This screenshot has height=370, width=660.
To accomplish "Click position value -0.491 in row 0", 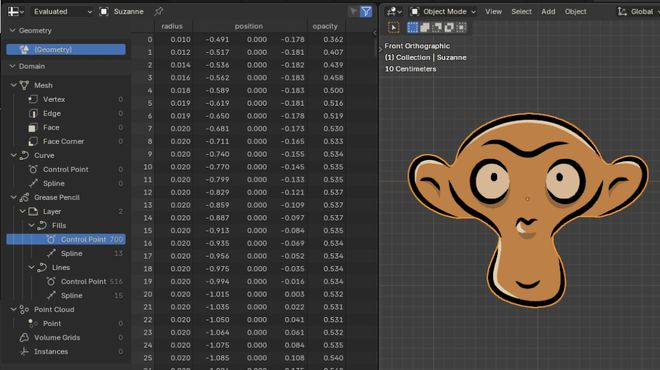I will click(218, 40).
